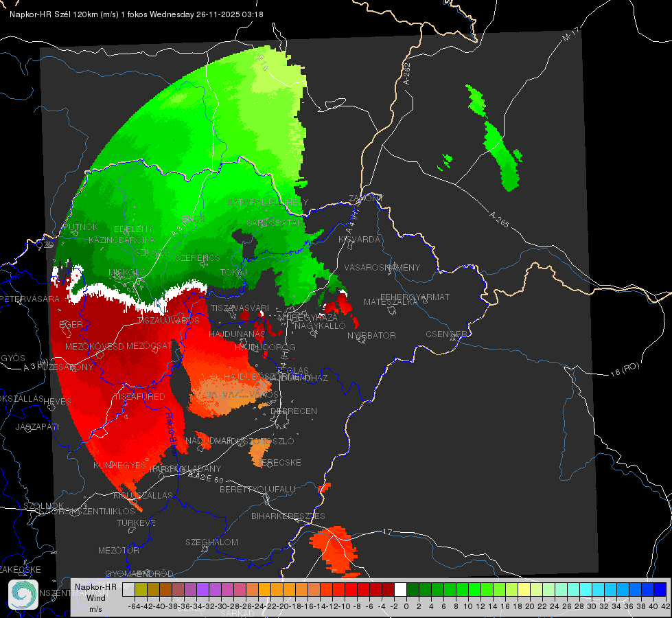Click the A-265 road label
This screenshot has width=672, height=618.
point(499,219)
